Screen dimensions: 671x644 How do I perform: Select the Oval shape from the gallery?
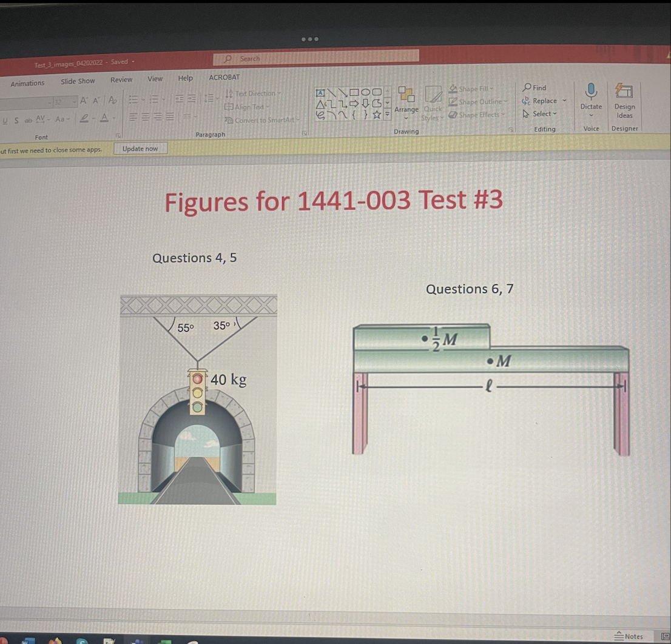[x=366, y=92]
